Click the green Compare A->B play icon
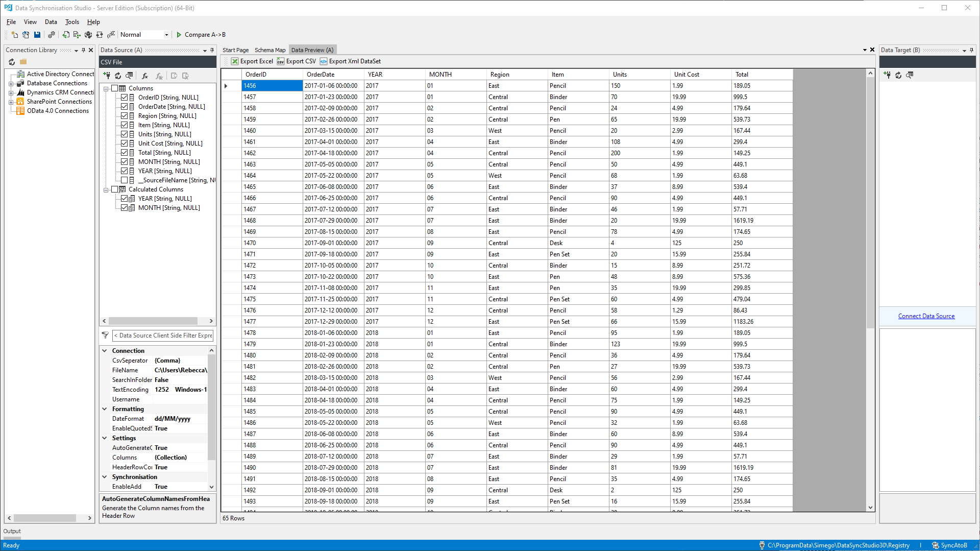Viewport: 980px width, 551px height. tap(179, 35)
